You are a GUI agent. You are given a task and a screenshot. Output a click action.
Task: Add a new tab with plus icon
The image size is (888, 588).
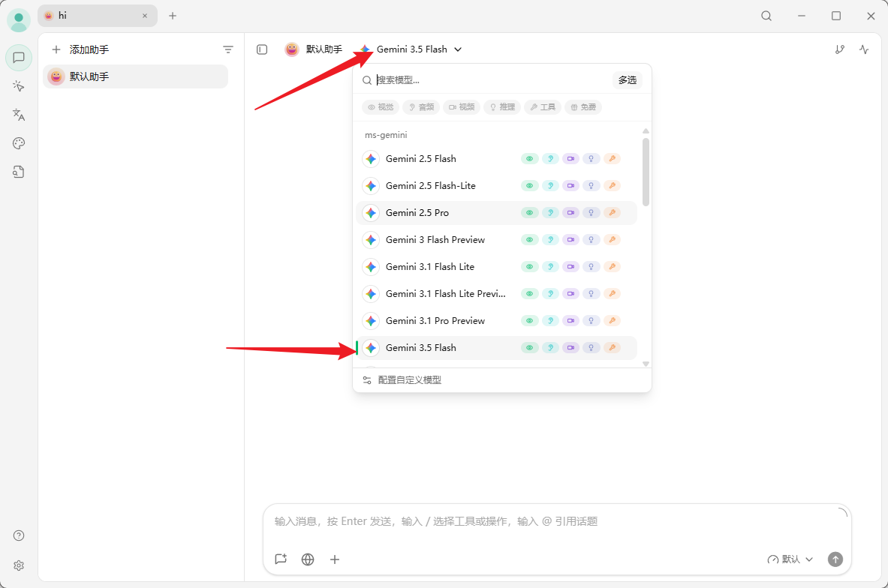point(173,16)
